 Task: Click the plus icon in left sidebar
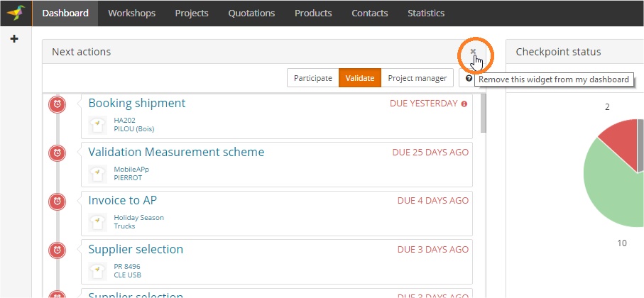click(x=13, y=39)
